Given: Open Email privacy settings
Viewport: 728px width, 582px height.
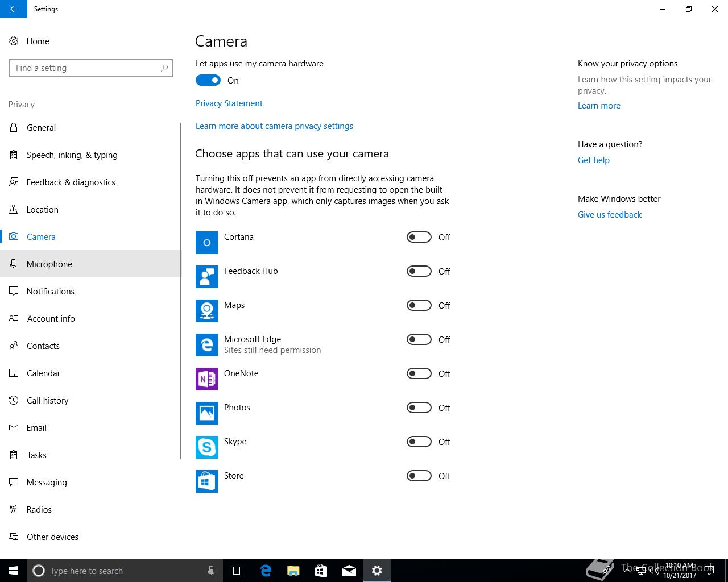Looking at the screenshot, I should (x=90, y=427).
